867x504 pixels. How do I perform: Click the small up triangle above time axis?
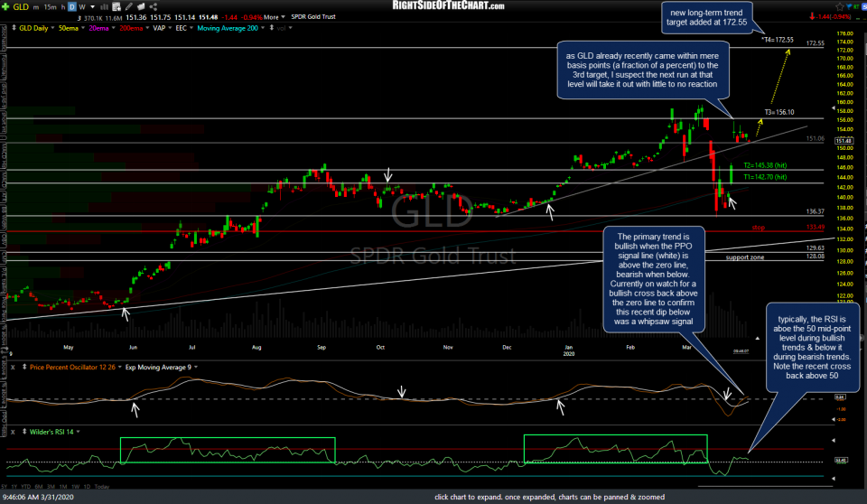(x=758, y=338)
